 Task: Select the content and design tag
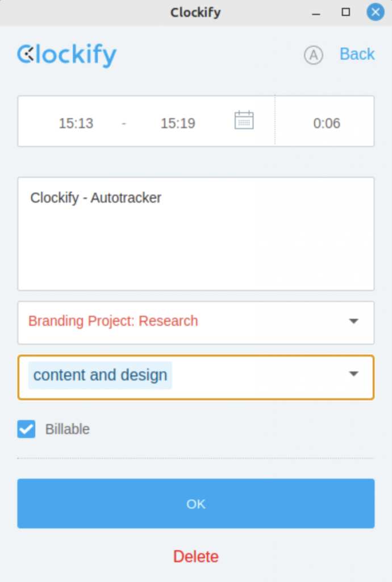coord(100,375)
